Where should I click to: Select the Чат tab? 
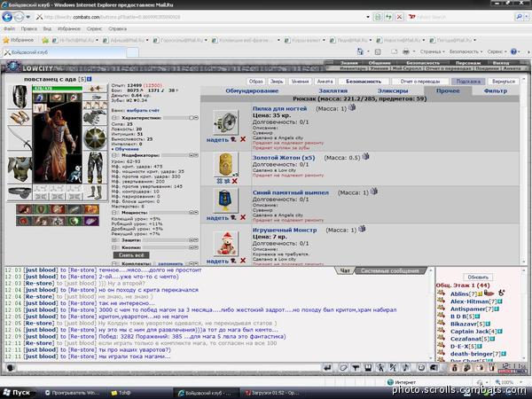click(345, 270)
